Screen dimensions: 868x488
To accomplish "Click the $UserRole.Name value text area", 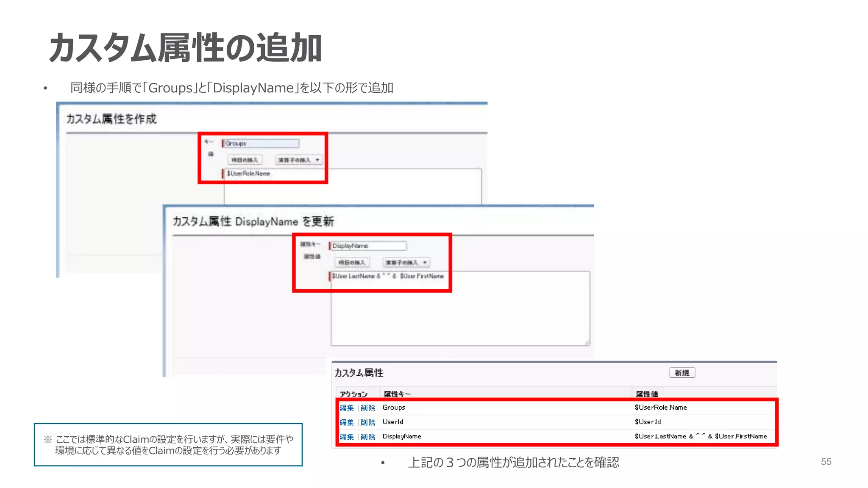I will (x=353, y=186).
